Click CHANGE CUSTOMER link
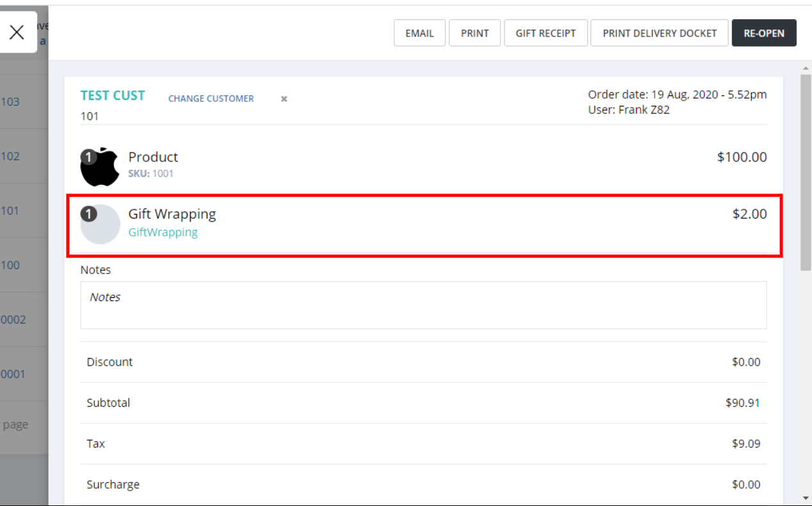Image resolution: width=812 pixels, height=506 pixels. (211, 99)
